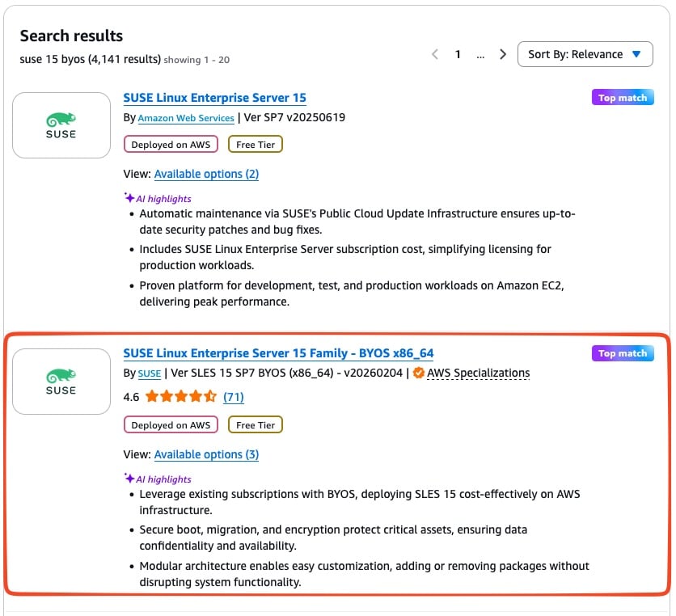The width and height of the screenshot is (676, 616).
Task: Click the SUSE logo of first result
Action: (x=61, y=125)
